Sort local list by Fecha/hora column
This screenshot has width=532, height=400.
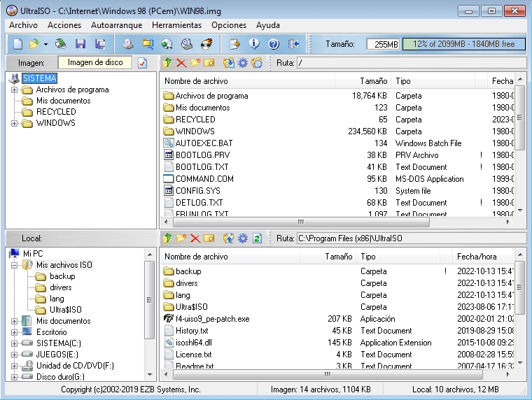point(483,257)
